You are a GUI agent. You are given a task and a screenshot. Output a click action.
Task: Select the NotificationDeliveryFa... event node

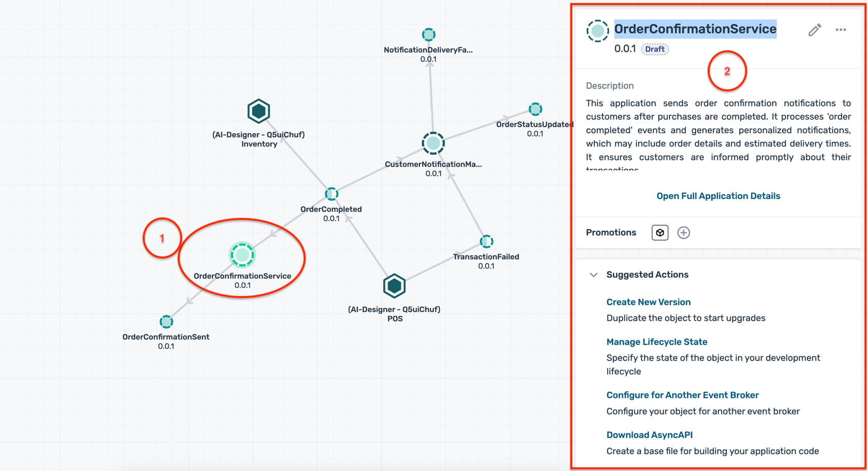click(429, 34)
